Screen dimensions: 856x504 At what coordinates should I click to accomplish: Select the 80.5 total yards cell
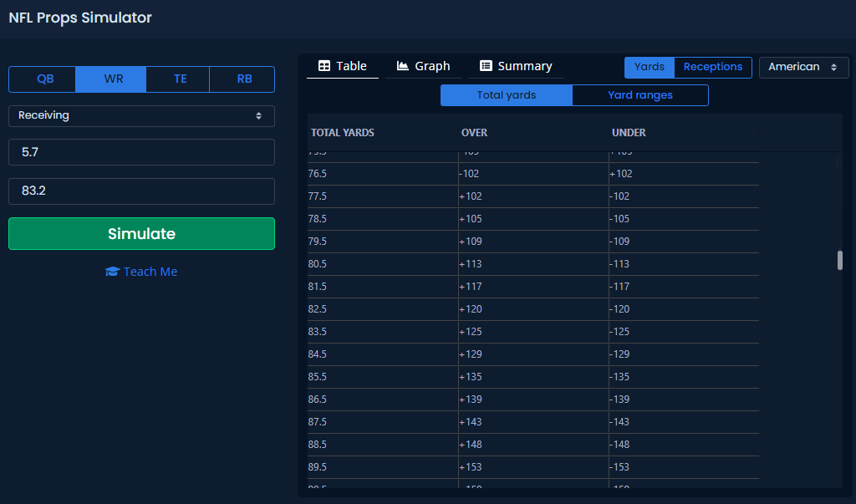click(383, 264)
